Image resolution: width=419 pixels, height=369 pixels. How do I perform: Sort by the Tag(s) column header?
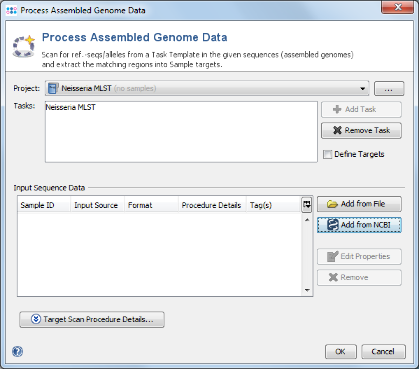click(274, 205)
